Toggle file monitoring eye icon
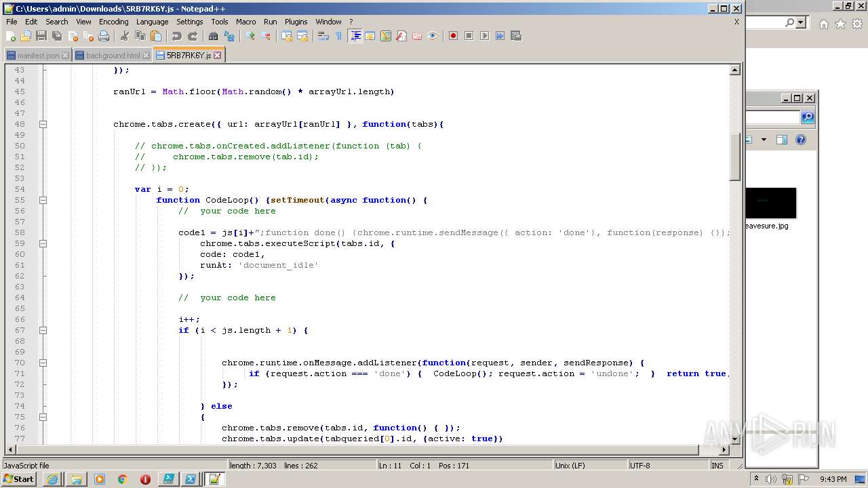The image size is (868, 488). [433, 36]
